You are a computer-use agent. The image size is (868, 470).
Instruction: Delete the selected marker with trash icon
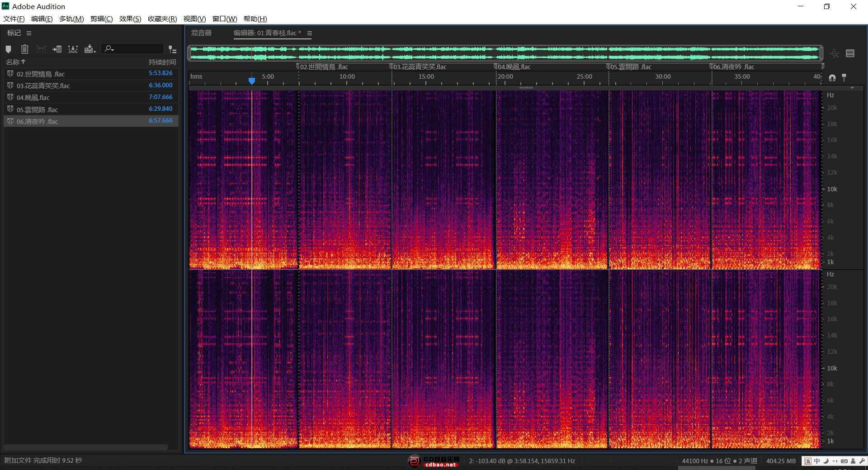click(25, 49)
